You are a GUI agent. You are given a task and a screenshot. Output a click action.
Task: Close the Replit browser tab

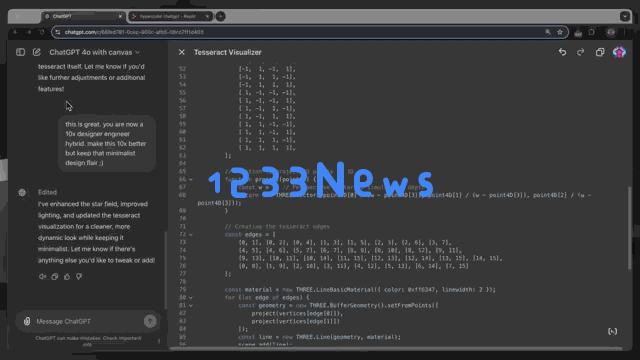tap(207, 16)
